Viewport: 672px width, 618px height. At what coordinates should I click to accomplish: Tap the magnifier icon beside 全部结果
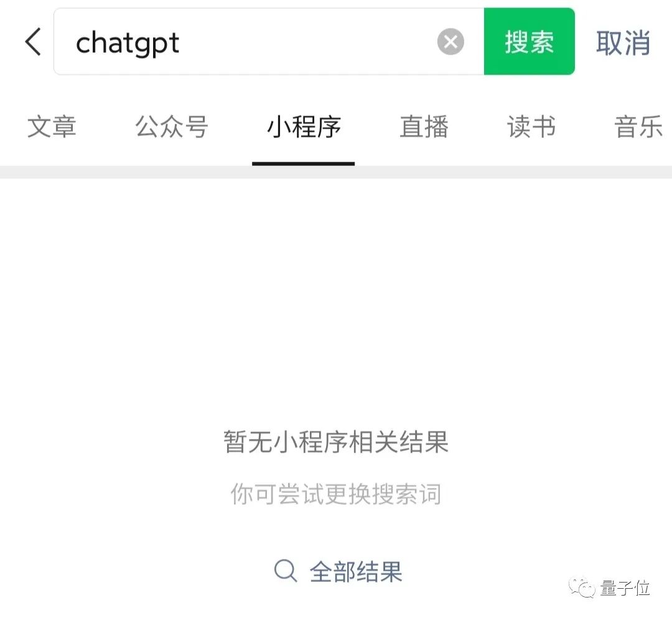click(286, 571)
